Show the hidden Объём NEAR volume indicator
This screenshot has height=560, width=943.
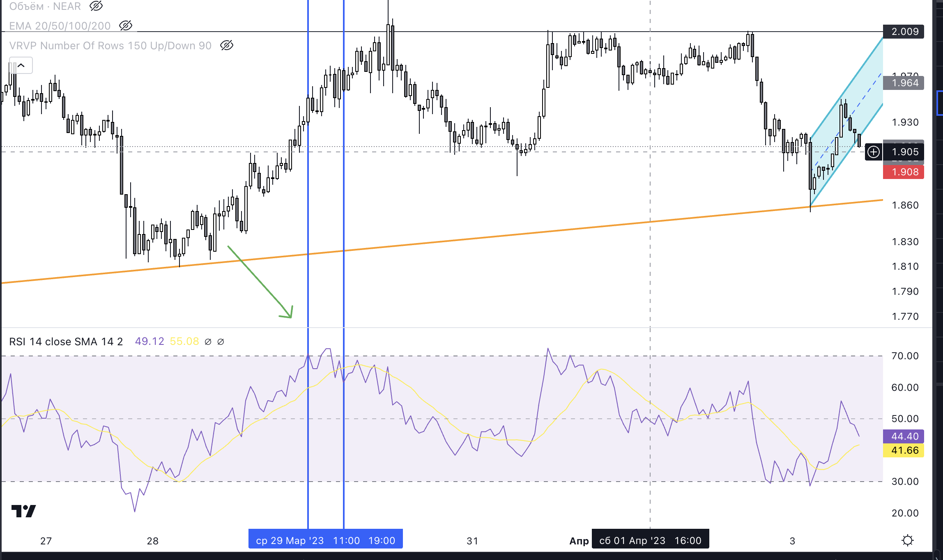pos(96,6)
